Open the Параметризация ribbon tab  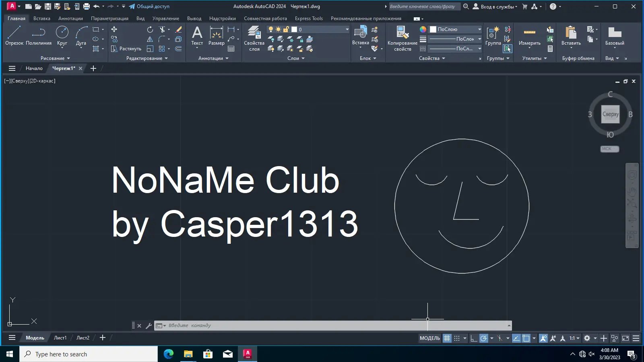pyautogui.click(x=109, y=19)
